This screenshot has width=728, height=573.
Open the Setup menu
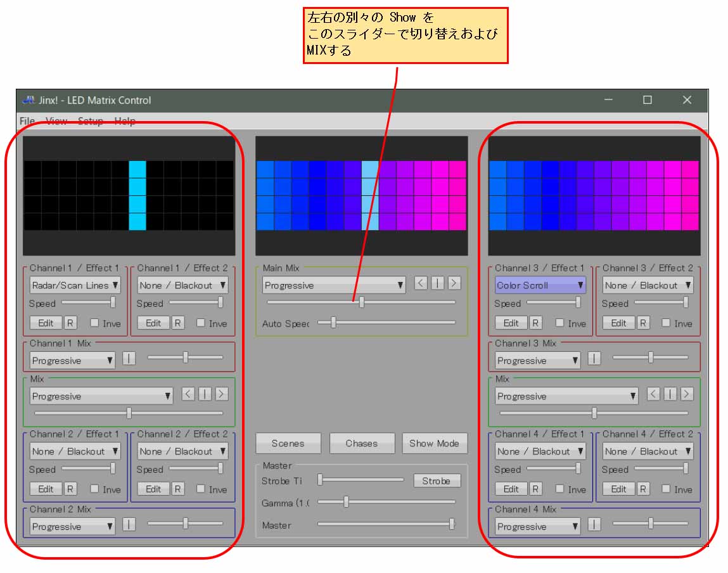pos(90,121)
